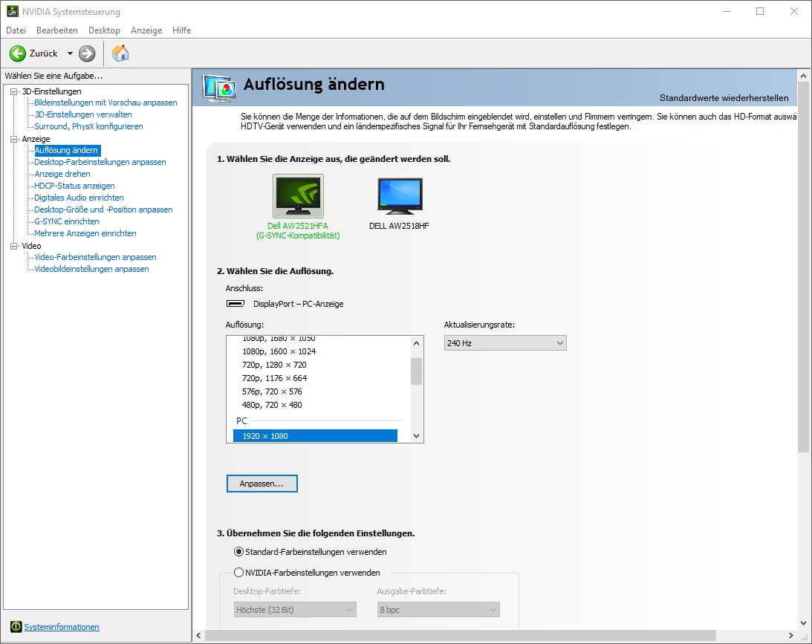Open Bildeinstellungen mit Vorschau anpassen

[x=105, y=103]
